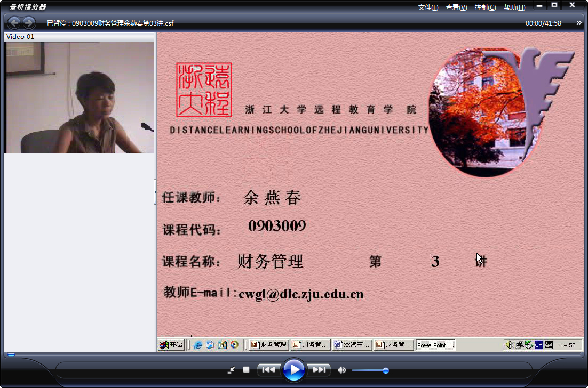
Task: Click the teacher name 余燕春
Action: [272, 197]
